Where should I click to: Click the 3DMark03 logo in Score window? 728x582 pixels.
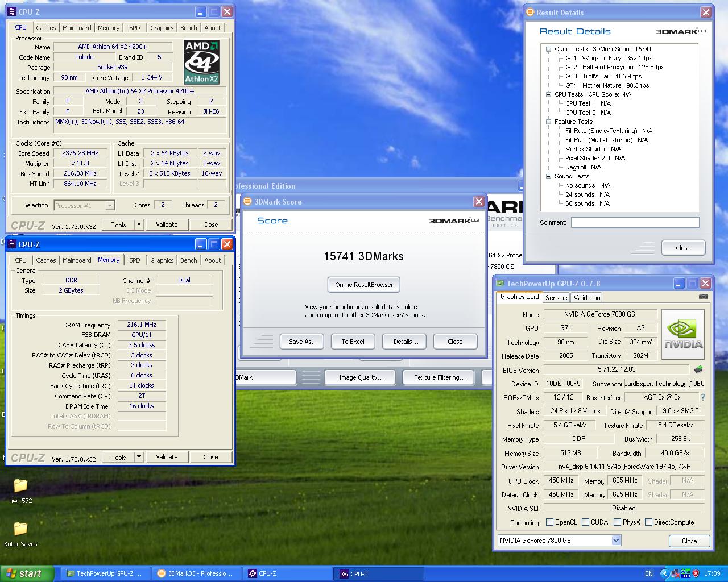tap(454, 221)
